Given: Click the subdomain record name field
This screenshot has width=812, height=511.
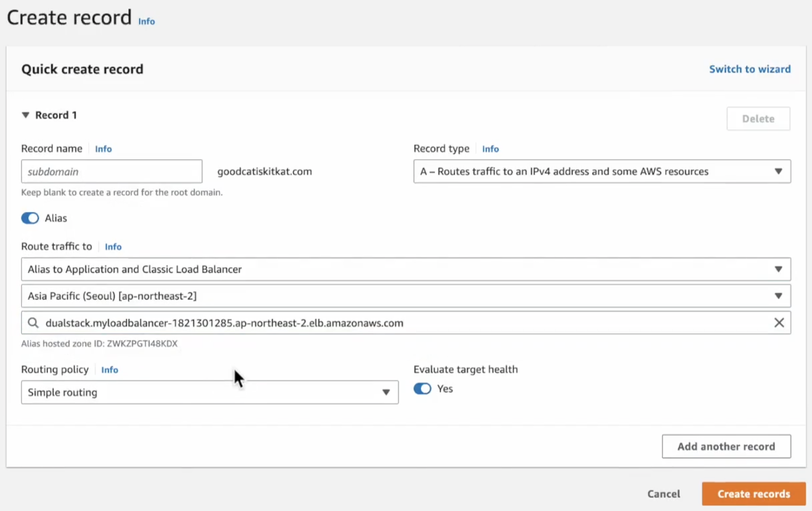Looking at the screenshot, I should 112,172.
